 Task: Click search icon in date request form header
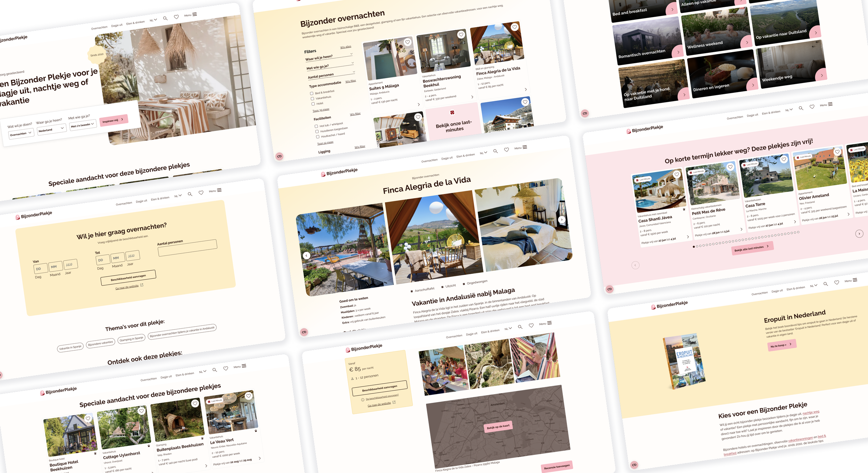tap(190, 194)
